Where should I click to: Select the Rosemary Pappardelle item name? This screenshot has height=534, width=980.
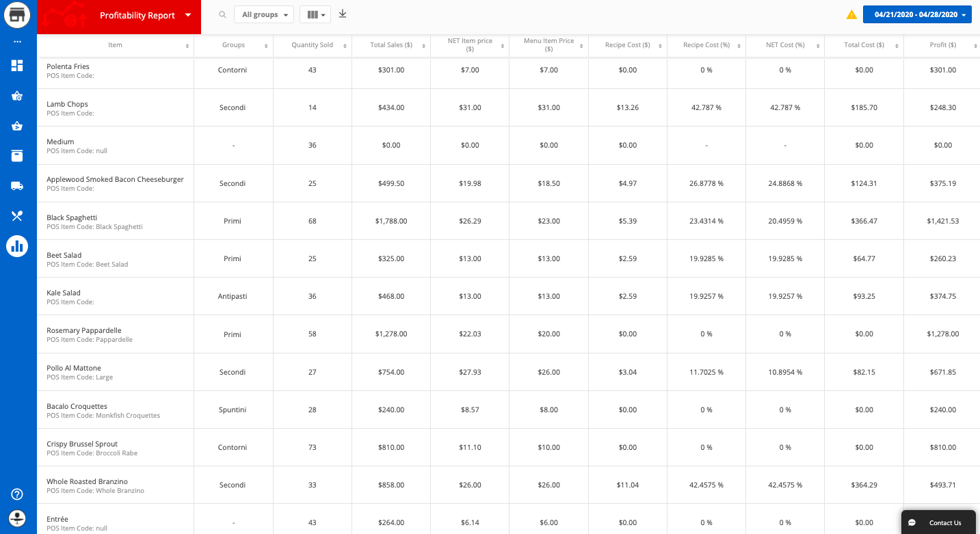(84, 330)
